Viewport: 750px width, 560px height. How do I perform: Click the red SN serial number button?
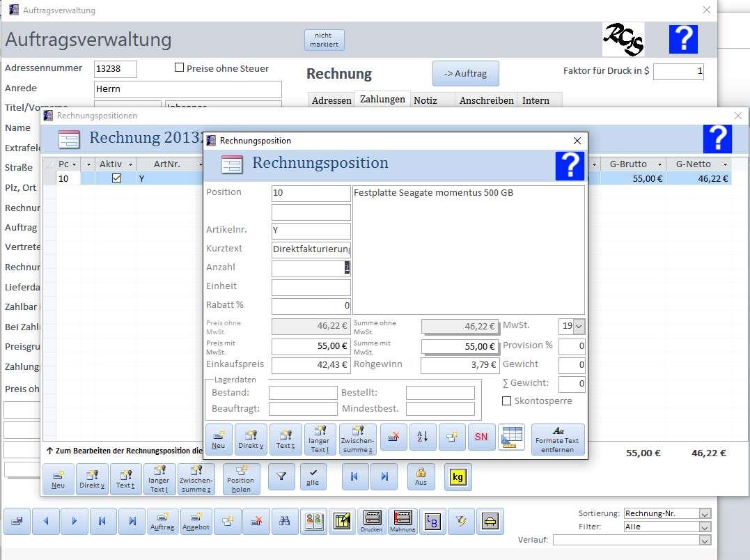(x=481, y=437)
